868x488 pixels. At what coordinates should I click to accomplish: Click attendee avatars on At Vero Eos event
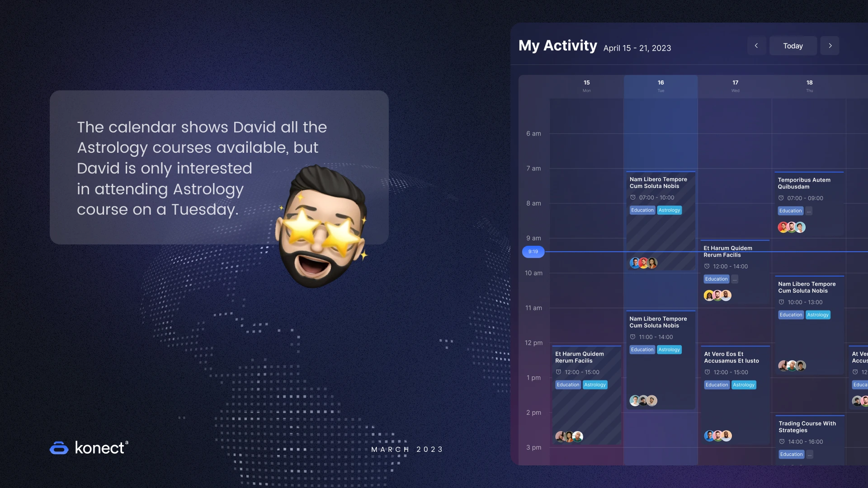click(x=718, y=436)
